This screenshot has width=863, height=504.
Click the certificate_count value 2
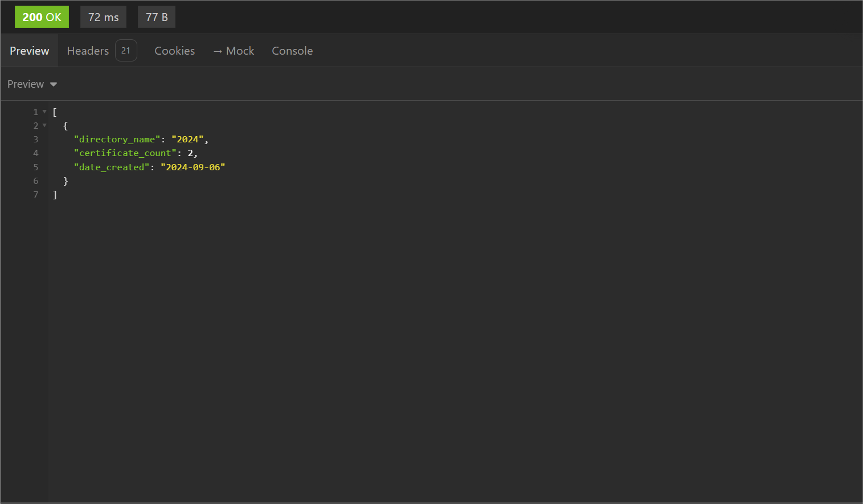(190, 153)
